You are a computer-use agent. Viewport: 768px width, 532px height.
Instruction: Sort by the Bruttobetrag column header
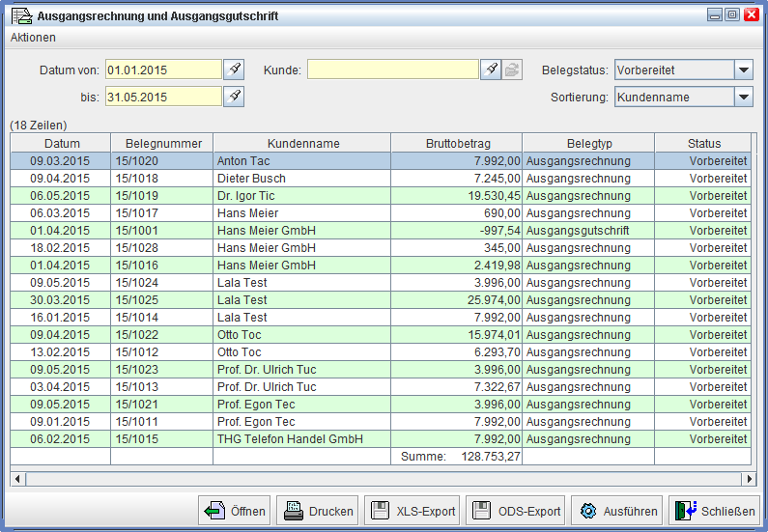tap(456, 144)
